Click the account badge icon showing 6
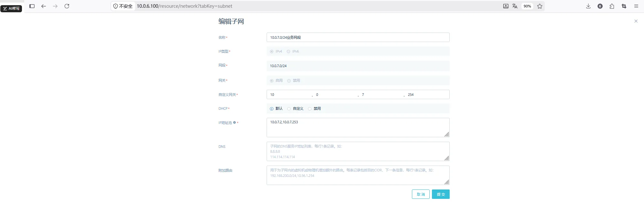Viewport: 644px width, 205px height. click(600, 6)
